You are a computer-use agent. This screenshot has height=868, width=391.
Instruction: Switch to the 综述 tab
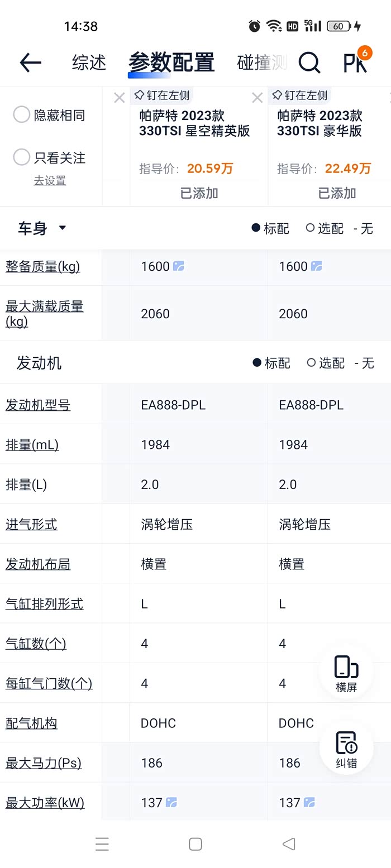coord(89,63)
